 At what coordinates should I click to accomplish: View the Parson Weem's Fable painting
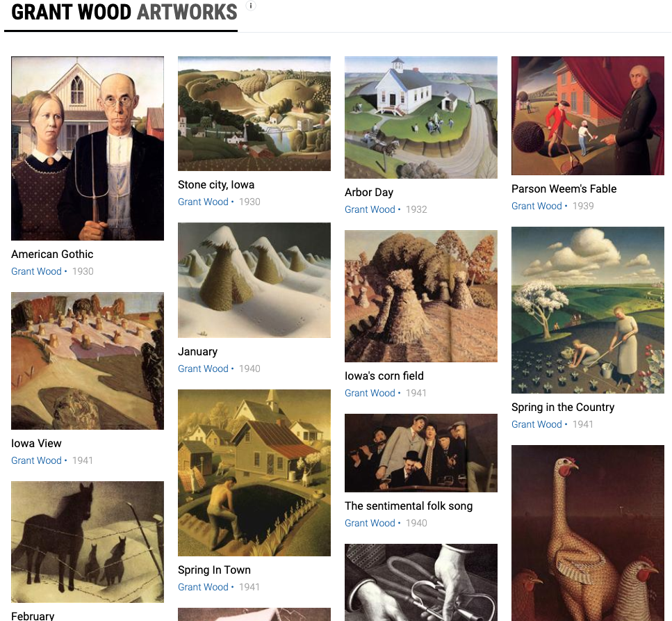tap(588, 116)
